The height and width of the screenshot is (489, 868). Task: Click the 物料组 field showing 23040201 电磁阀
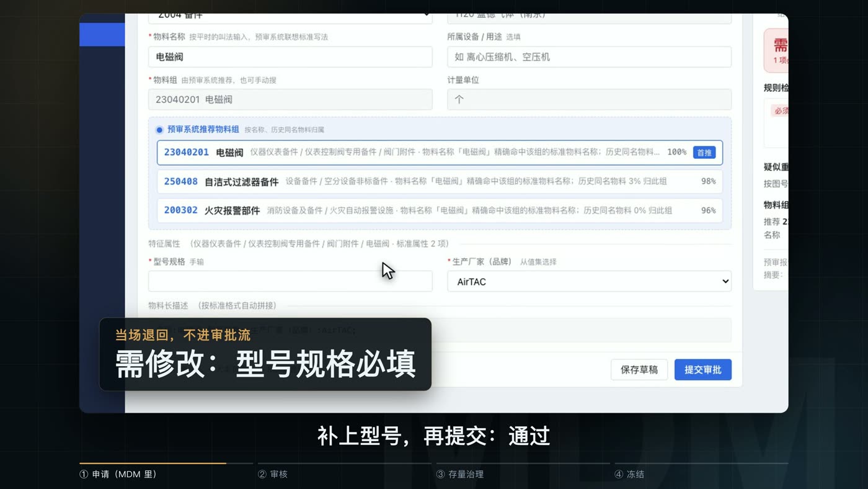point(290,99)
